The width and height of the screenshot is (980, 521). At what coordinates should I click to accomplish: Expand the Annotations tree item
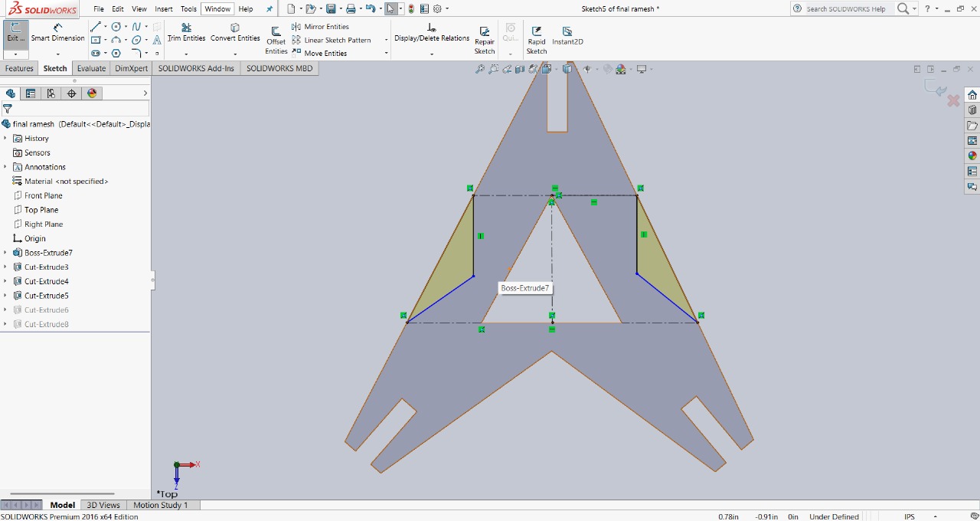5,167
